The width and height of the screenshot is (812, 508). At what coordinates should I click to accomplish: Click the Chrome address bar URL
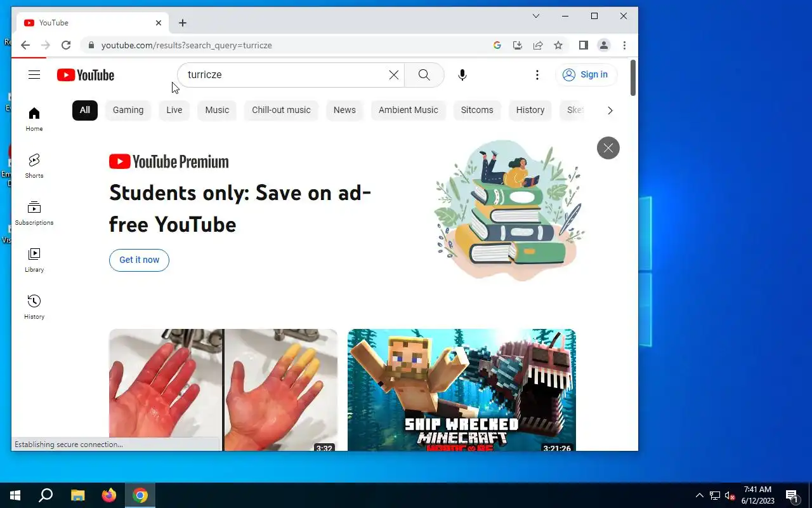coord(187,45)
